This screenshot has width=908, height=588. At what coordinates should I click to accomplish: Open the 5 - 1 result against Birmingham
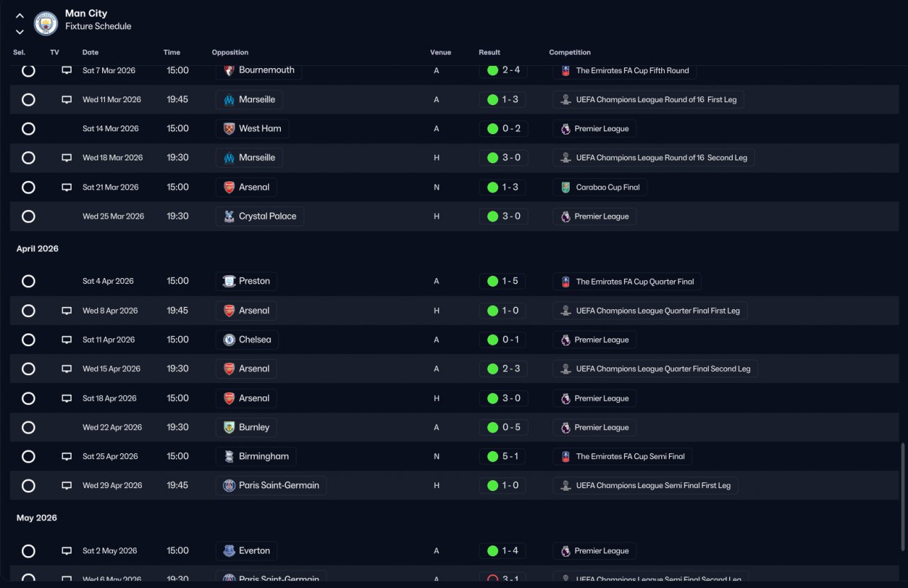tap(502, 457)
